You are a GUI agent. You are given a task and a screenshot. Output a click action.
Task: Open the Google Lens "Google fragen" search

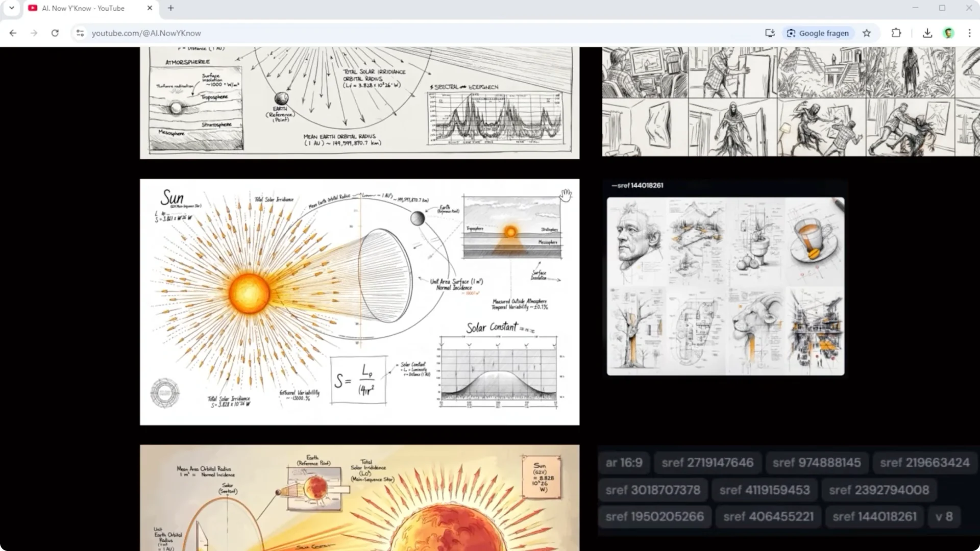[818, 33]
